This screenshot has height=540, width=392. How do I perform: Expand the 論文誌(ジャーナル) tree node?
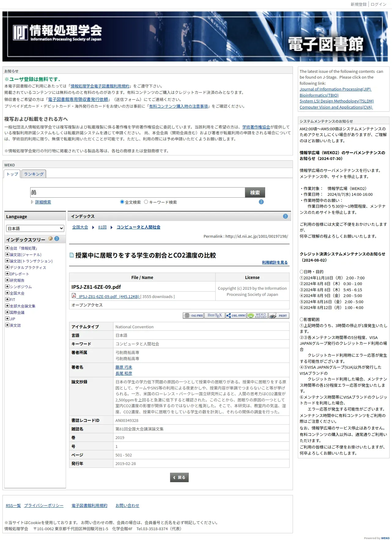click(7, 254)
